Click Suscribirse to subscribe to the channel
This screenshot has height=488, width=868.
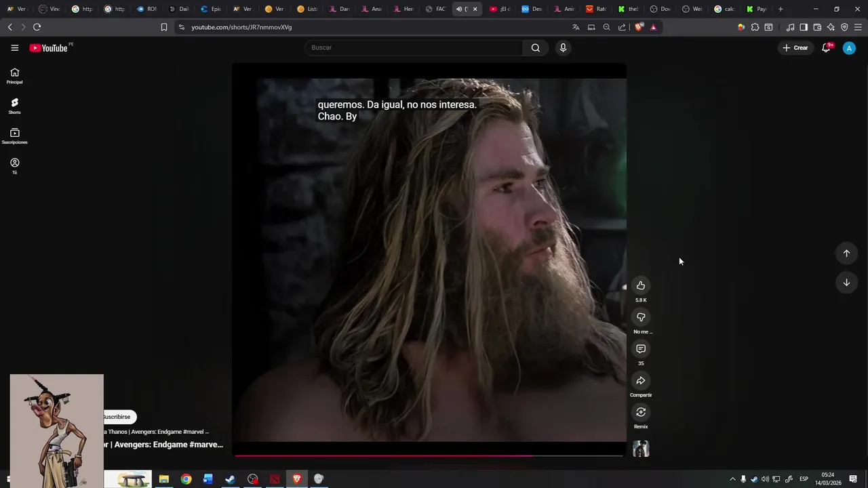(x=119, y=417)
